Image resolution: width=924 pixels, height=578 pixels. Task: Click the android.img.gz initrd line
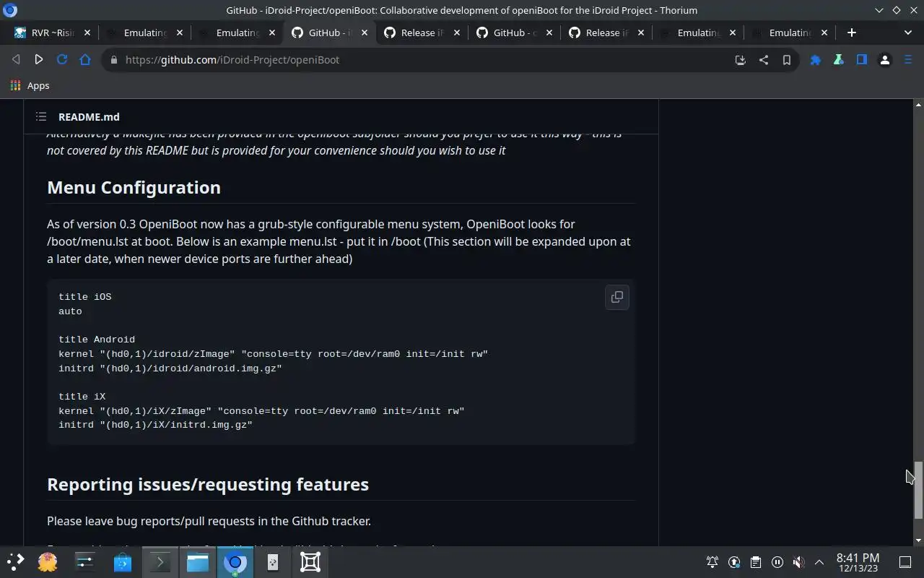pos(170,368)
